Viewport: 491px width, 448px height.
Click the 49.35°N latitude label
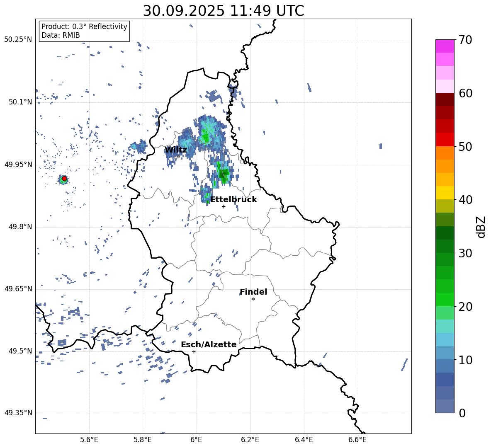(x=18, y=413)
